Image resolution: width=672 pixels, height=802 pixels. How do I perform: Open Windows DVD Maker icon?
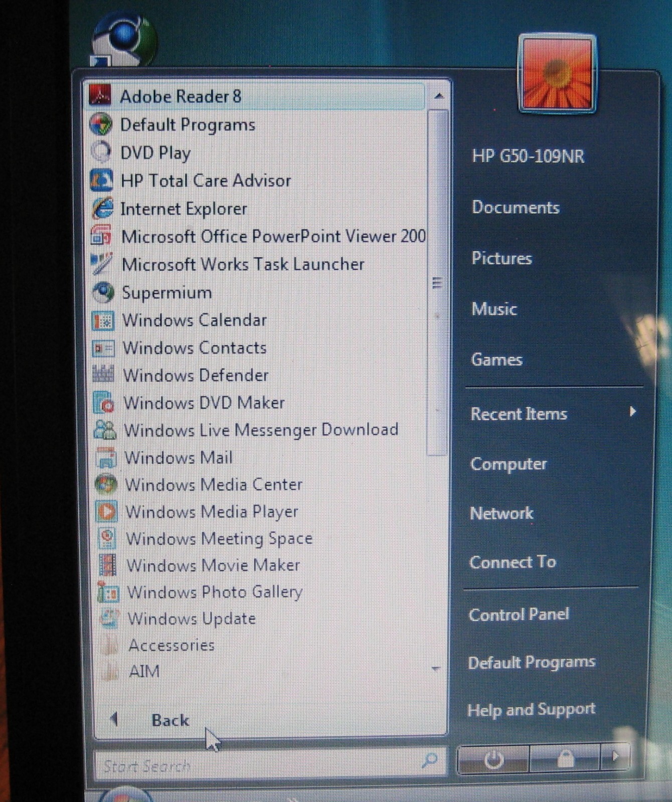(x=105, y=402)
